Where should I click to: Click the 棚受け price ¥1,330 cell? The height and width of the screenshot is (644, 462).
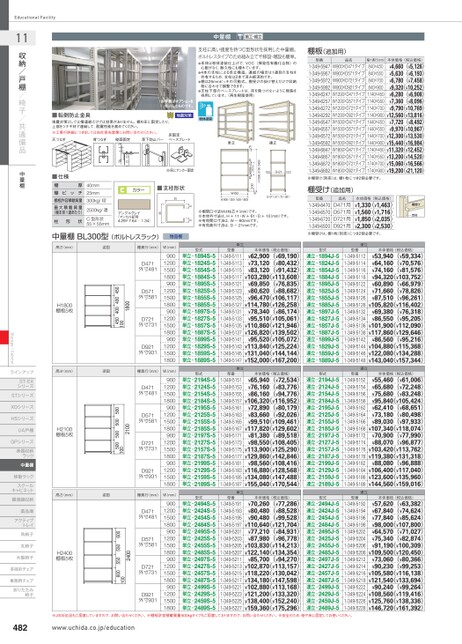tap(363, 205)
